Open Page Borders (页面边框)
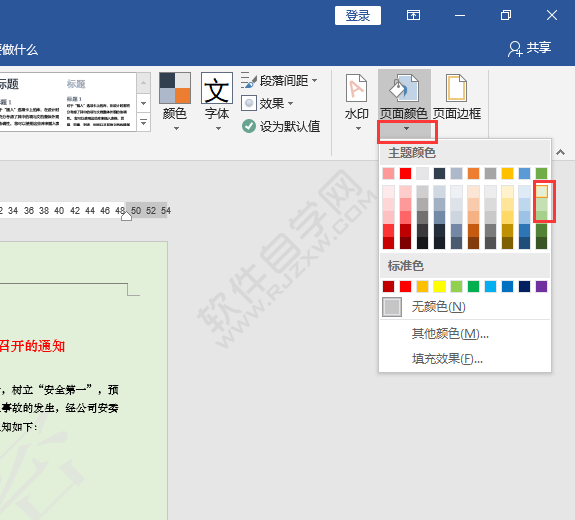The height and width of the screenshot is (520, 575). pos(457,97)
